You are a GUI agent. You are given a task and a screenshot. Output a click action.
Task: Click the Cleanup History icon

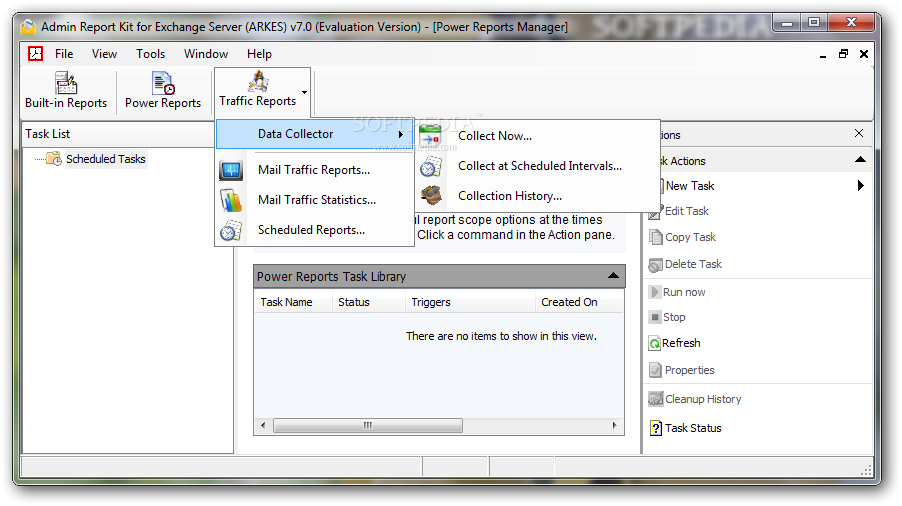(655, 399)
